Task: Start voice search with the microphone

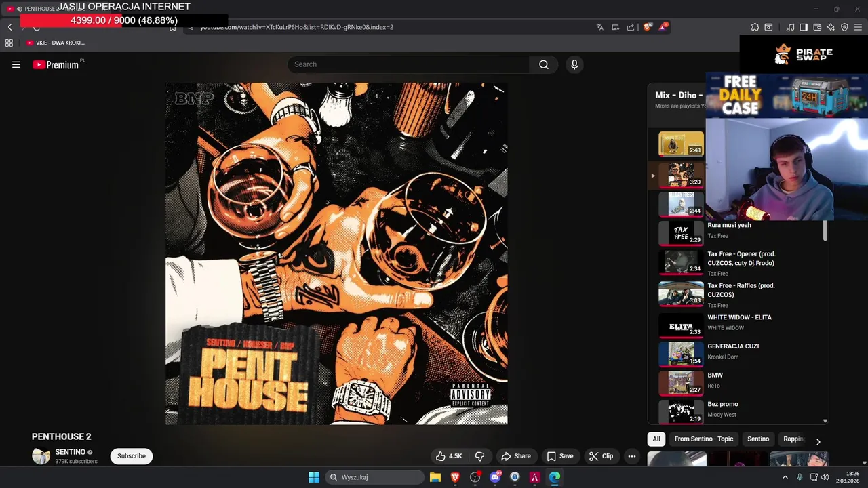Action: (x=574, y=64)
